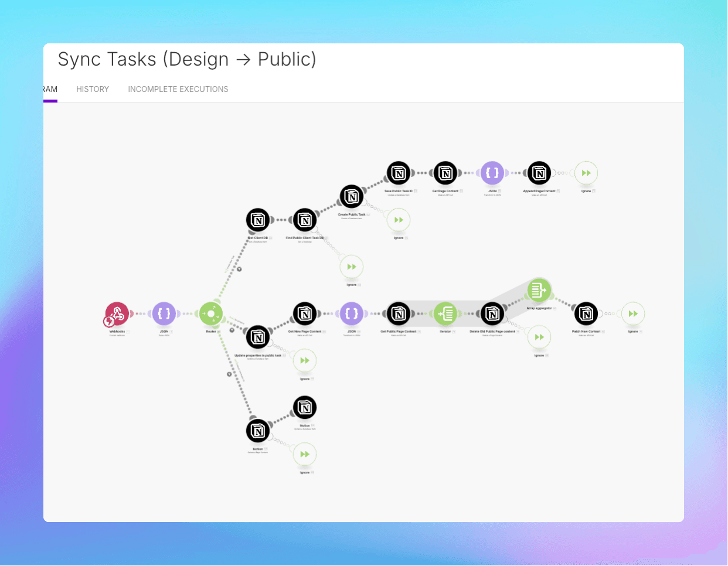The image size is (728, 566).
Task: Open the Ignore error handler beside Append Page Content
Action: [586, 172]
